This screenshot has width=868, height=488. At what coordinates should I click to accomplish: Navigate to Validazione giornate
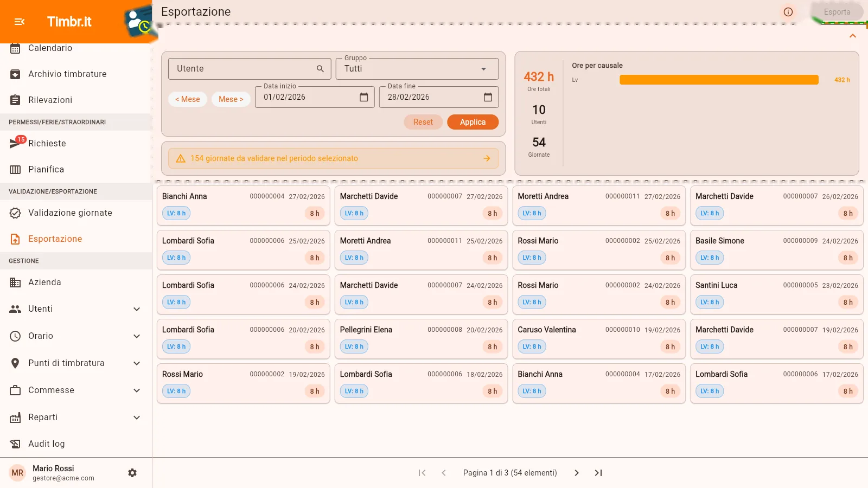coord(76,213)
